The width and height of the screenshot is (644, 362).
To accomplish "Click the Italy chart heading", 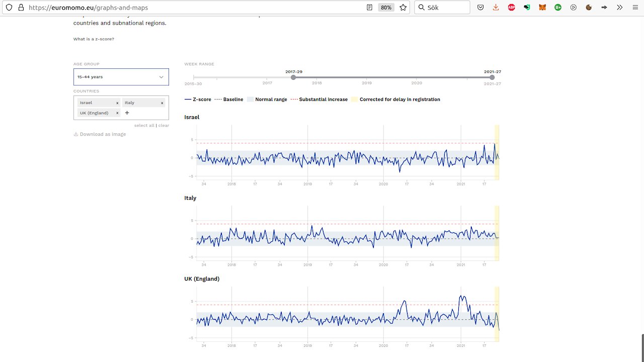I will tap(190, 198).
